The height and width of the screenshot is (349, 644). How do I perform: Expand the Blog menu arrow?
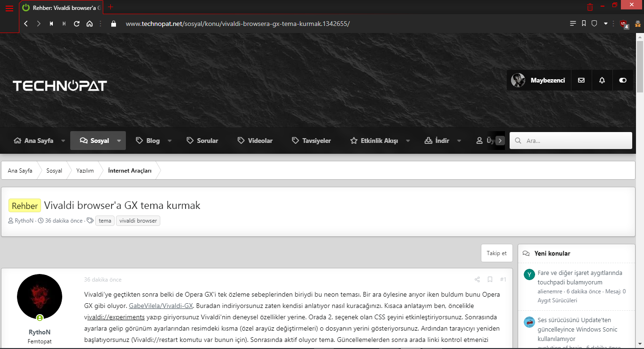(170, 141)
